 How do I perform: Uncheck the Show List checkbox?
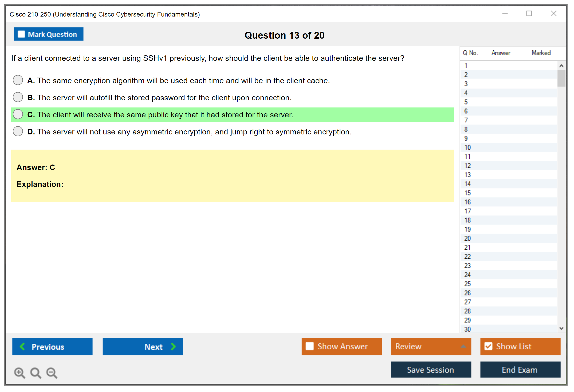coord(488,346)
